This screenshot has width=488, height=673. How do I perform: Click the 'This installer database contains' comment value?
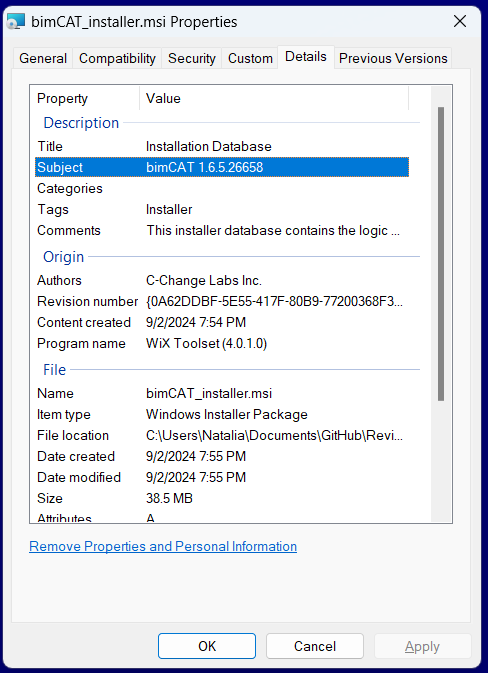click(x=273, y=230)
